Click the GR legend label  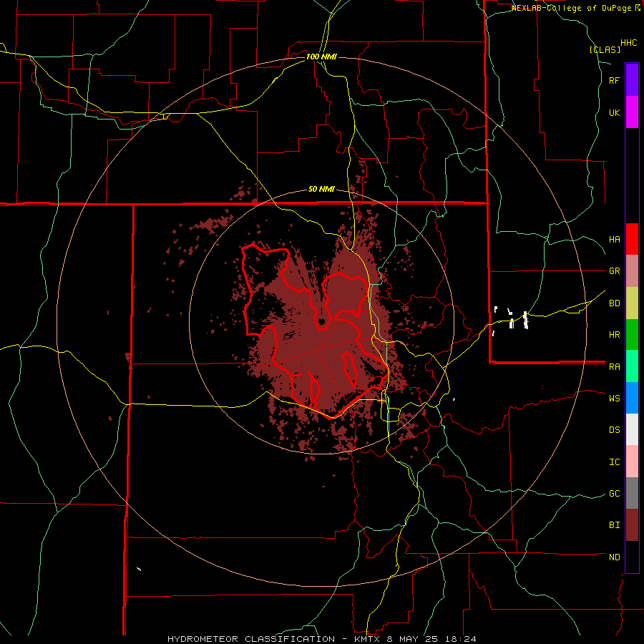click(x=614, y=271)
